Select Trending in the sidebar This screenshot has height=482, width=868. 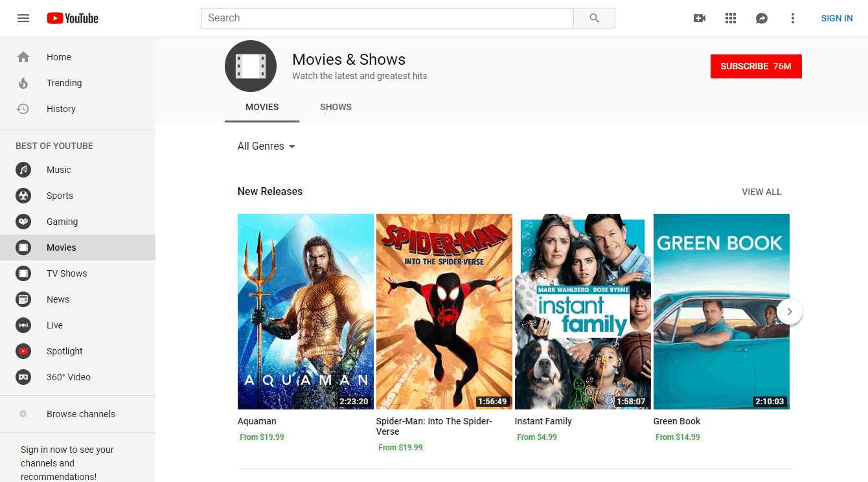pos(78,83)
